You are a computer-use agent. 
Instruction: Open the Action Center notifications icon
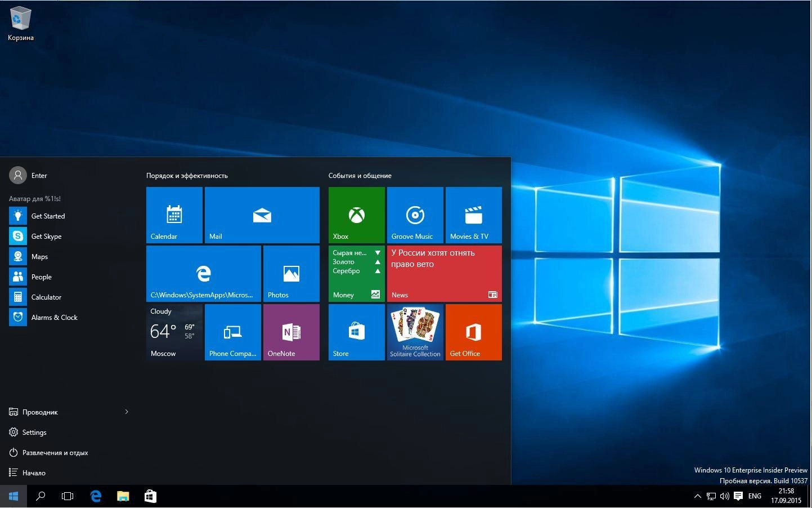click(x=738, y=496)
